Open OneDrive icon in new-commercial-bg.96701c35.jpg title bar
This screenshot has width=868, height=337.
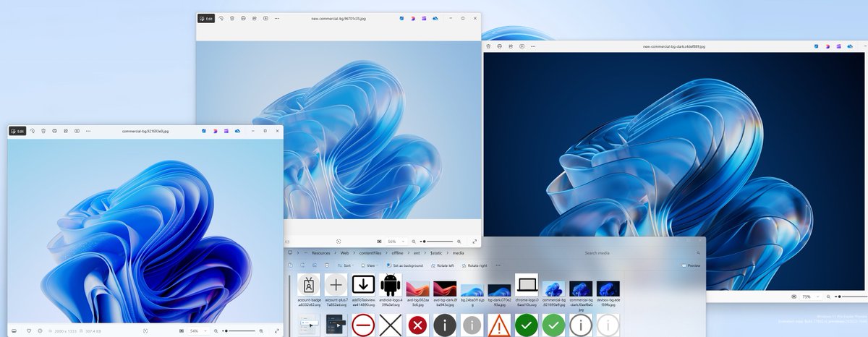click(435, 18)
